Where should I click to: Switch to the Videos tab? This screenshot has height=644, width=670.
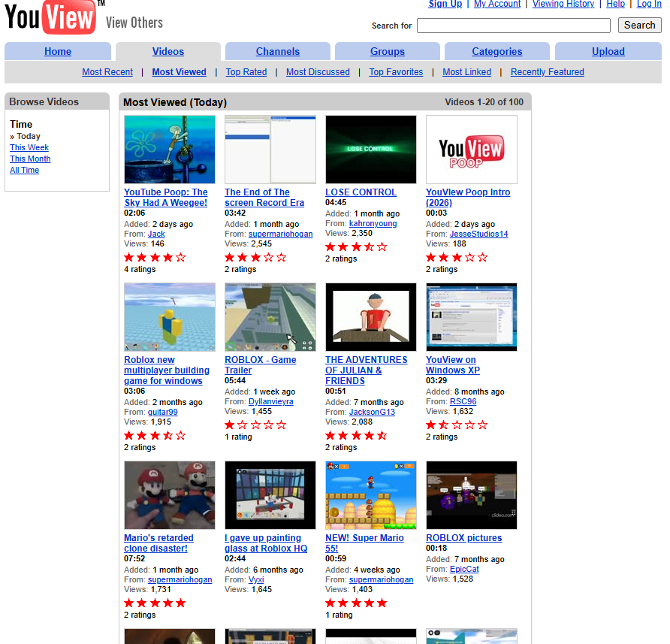point(168,51)
